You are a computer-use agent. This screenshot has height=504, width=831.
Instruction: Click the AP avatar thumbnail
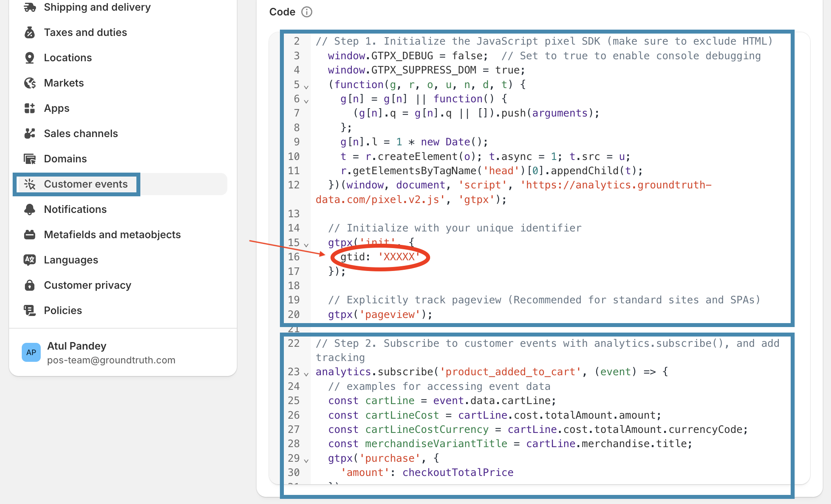point(31,352)
